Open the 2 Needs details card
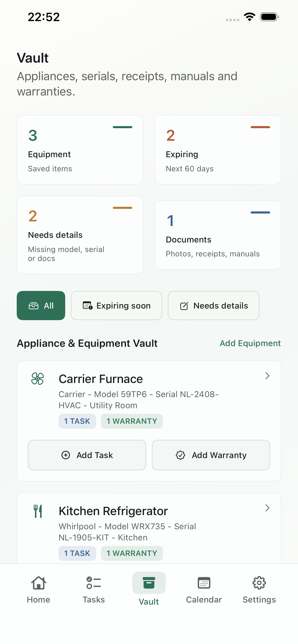 point(80,235)
